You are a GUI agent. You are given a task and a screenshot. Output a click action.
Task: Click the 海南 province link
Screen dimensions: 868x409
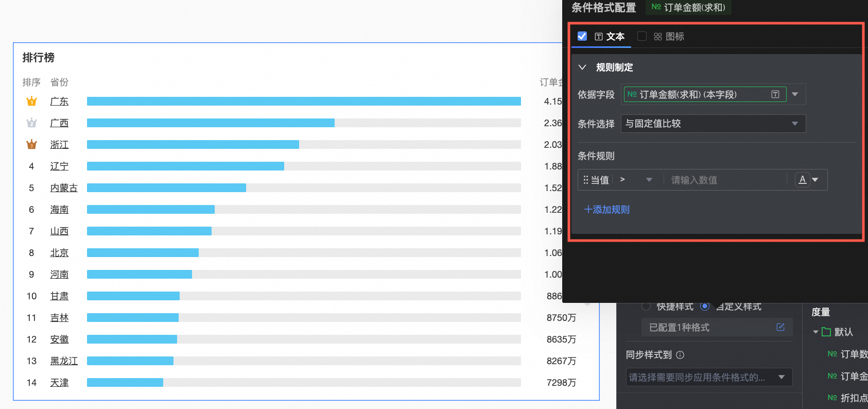[x=59, y=210]
